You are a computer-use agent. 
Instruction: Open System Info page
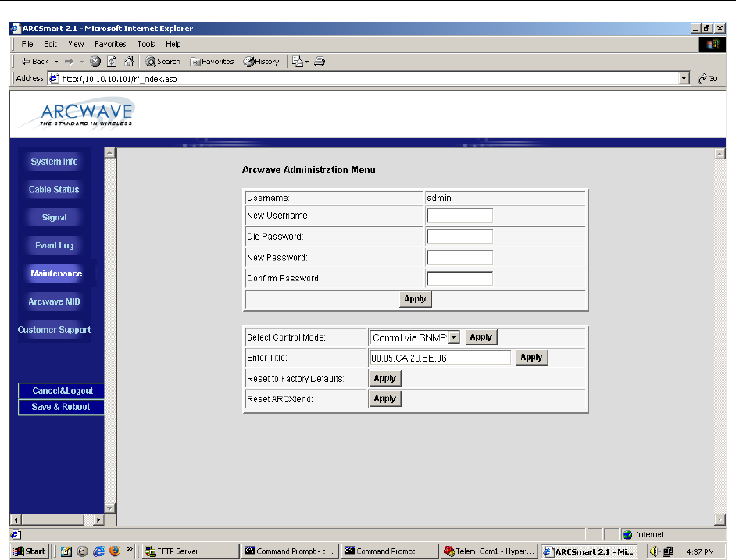click(54, 162)
